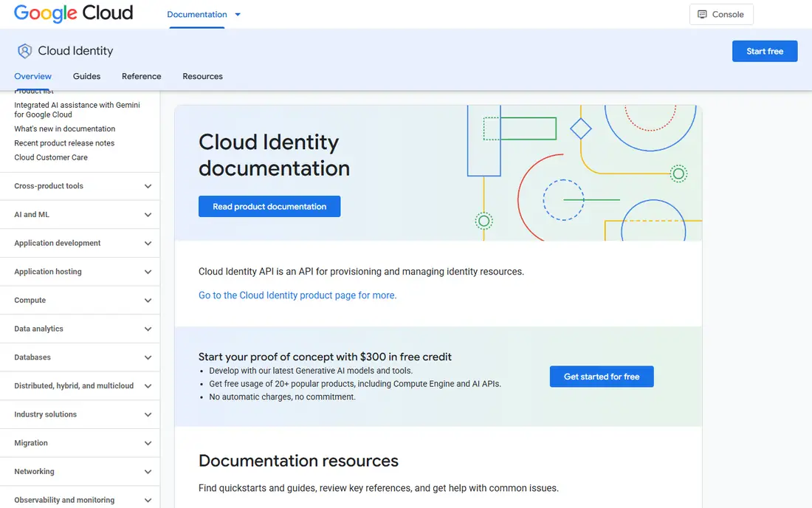This screenshot has height=508, width=812.
Task: Expand the Networking section
Action: coord(80,471)
